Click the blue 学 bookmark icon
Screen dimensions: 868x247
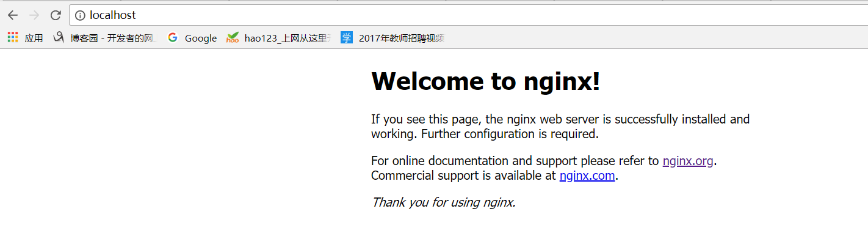pos(347,37)
